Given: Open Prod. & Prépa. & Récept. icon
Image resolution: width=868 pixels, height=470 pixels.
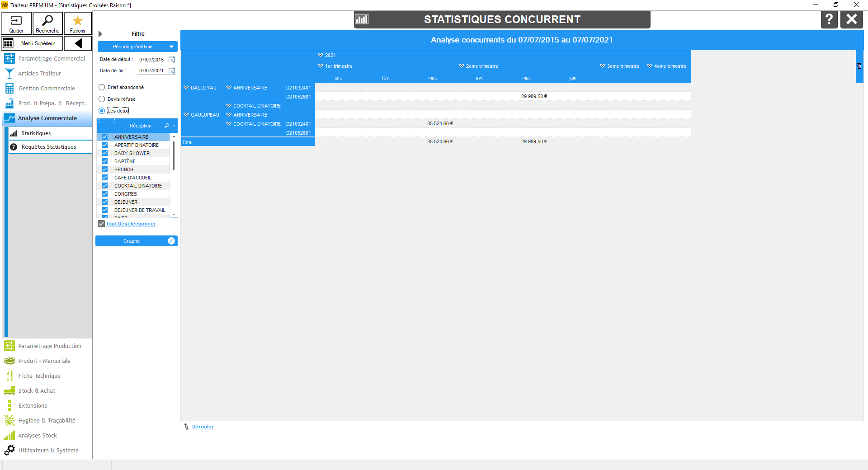Looking at the screenshot, I should click(9, 103).
